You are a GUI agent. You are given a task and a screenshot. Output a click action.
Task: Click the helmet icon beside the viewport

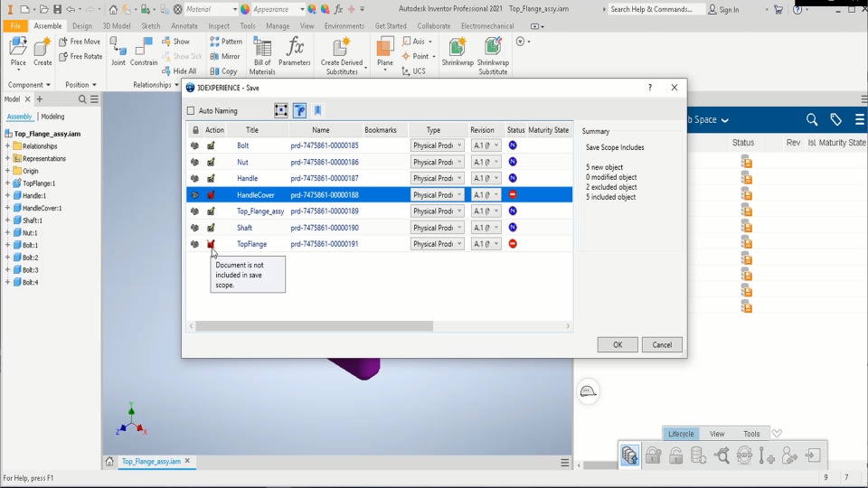(x=588, y=391)
